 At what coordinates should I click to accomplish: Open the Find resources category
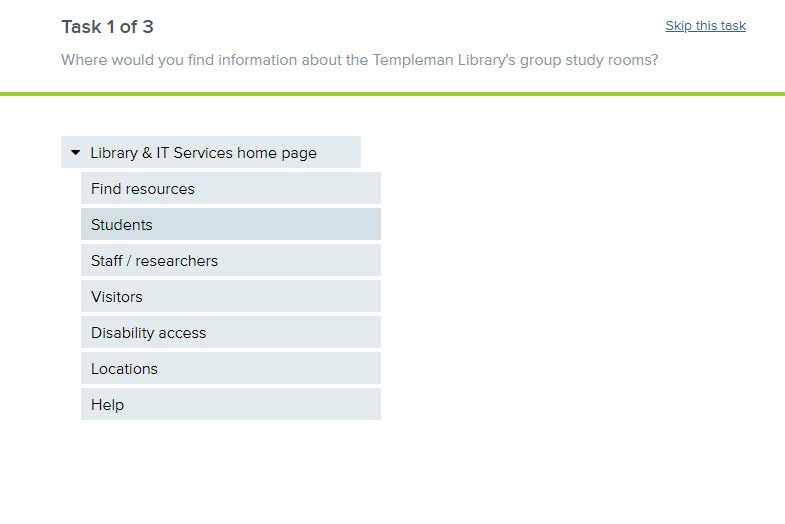[143, 189]
